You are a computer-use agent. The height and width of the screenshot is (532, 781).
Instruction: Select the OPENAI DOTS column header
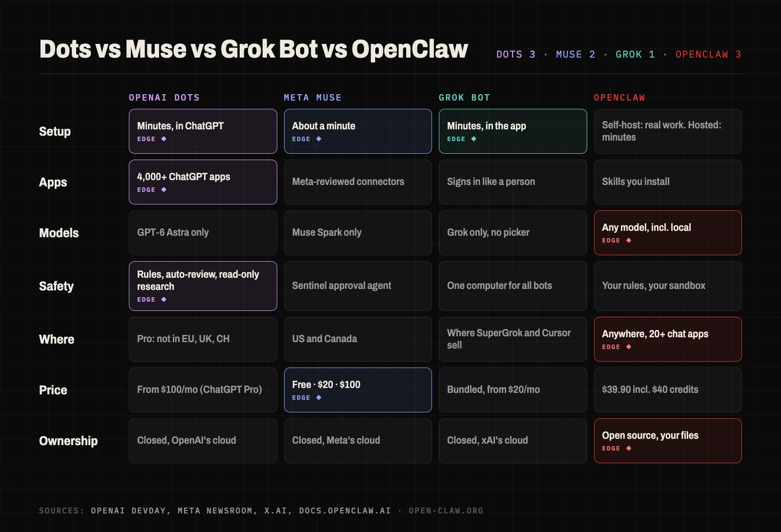coord(164,98)
